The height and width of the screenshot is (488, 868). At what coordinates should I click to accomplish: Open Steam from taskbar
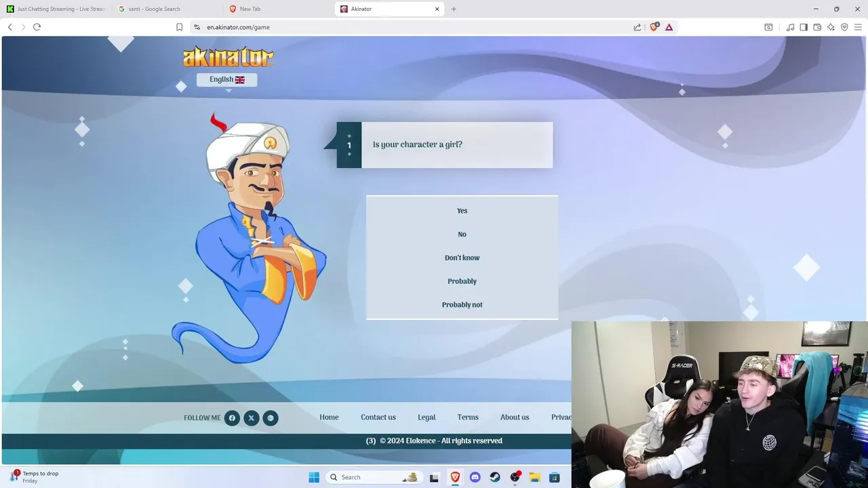tap(495, 477)
